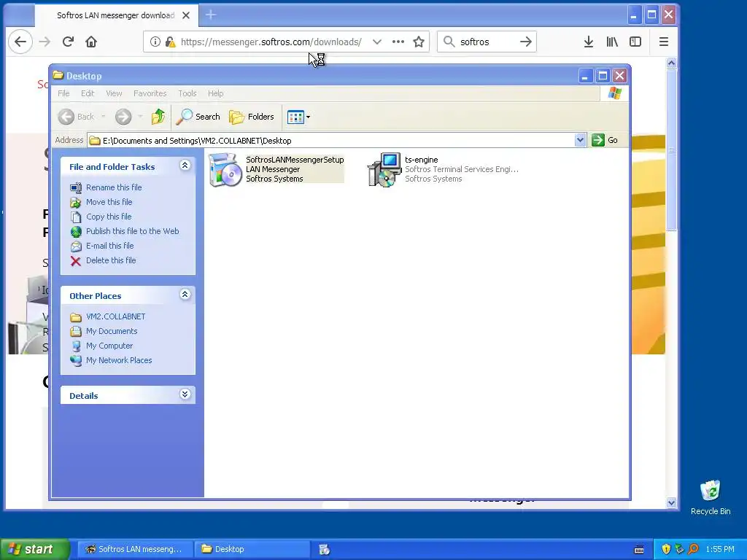The image size is (747, 560).
Task: Open the Recycle Bin desktop icon
Action: coord(711,497)
